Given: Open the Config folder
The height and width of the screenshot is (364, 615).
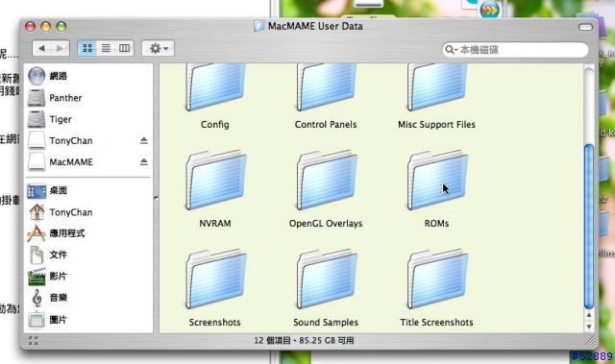Looking at the screenshot, I should click(215, 87).
